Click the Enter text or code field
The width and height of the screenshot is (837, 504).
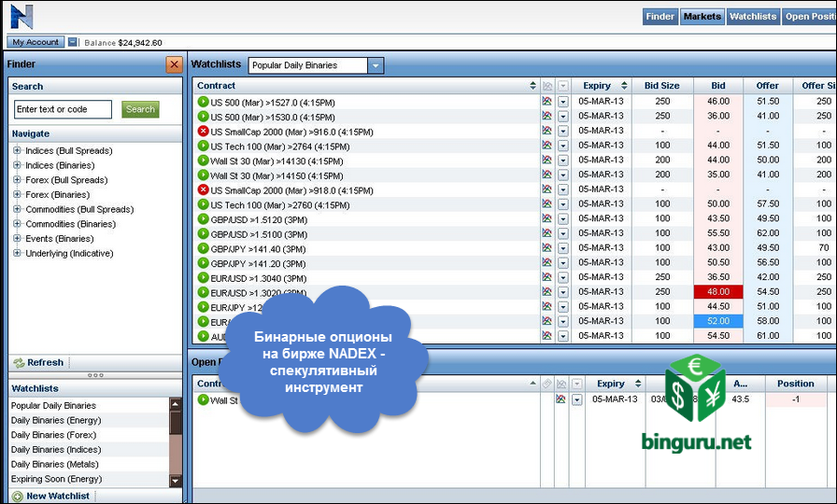(63, 109)
